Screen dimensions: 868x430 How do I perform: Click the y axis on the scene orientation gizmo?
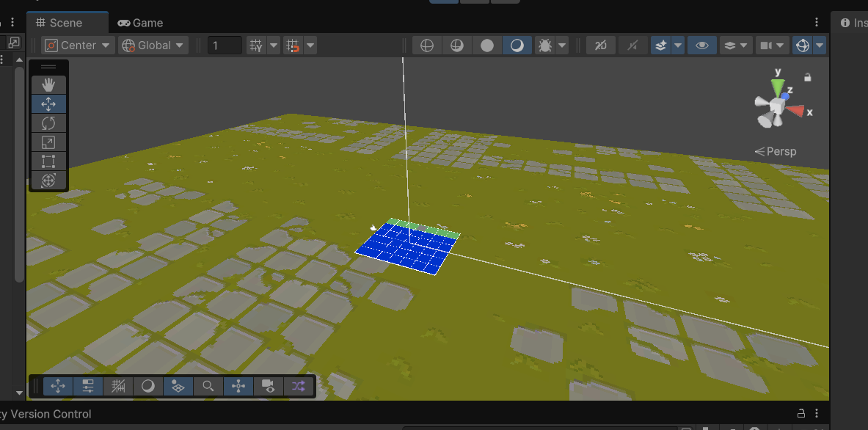coord(777,73)
